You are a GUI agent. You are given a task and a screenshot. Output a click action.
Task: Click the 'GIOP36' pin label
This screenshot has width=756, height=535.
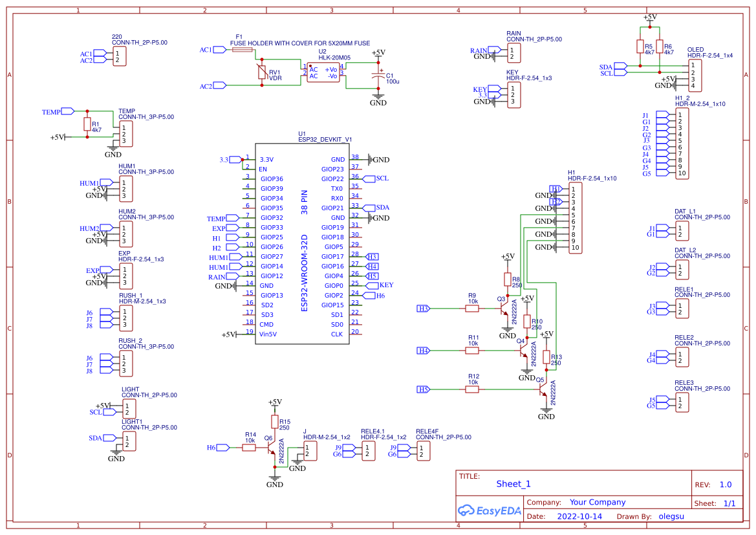click(x=272, y=179)
